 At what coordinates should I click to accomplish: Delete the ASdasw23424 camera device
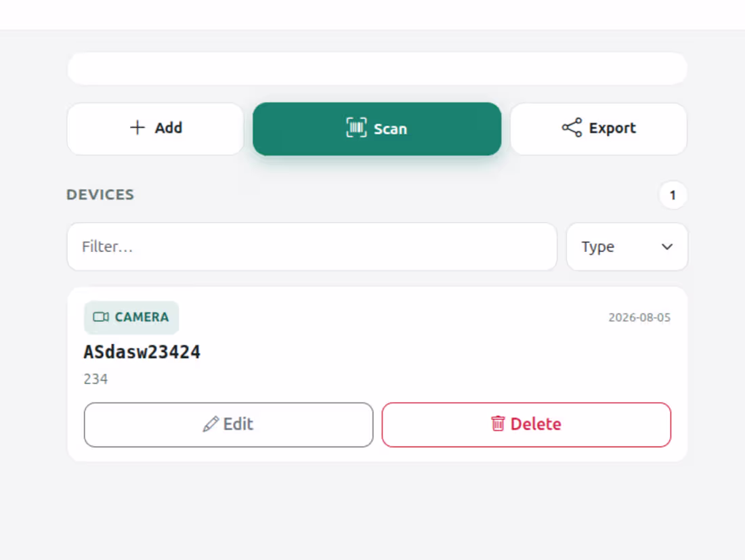[x=526, y=425]
